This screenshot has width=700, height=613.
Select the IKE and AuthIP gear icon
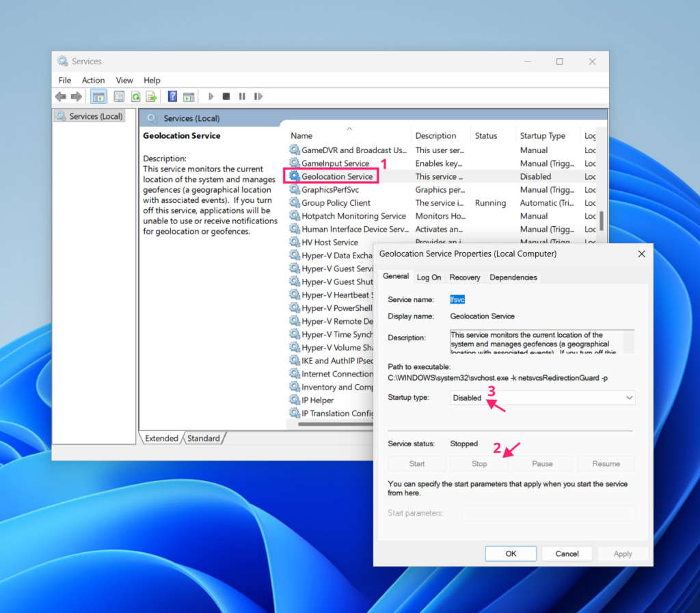[x=294, y=360]
